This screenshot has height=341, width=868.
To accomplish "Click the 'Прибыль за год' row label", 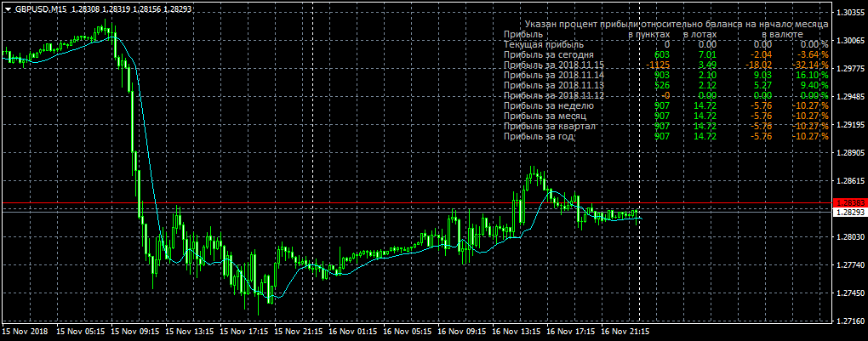I will [539, 135].
